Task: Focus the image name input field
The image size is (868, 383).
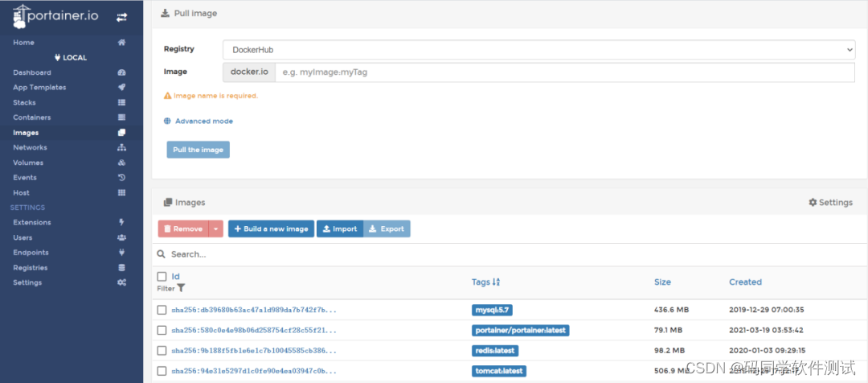Action: tap(565, 72)
